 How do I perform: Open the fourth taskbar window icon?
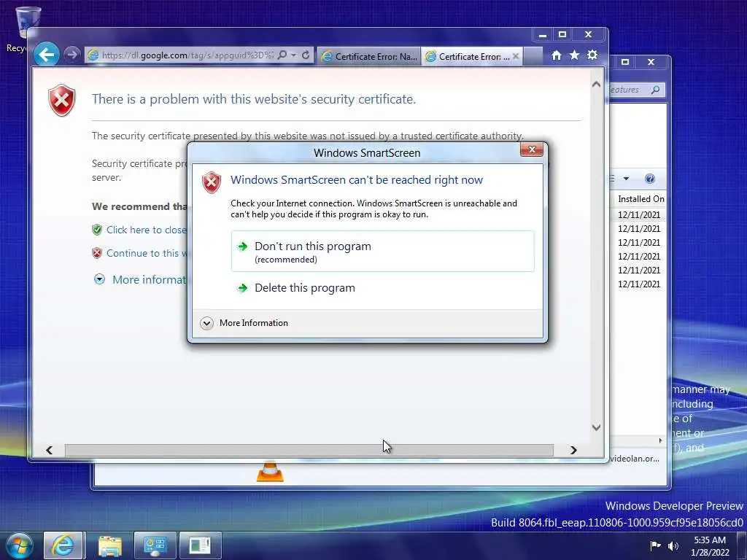point(200,545)
